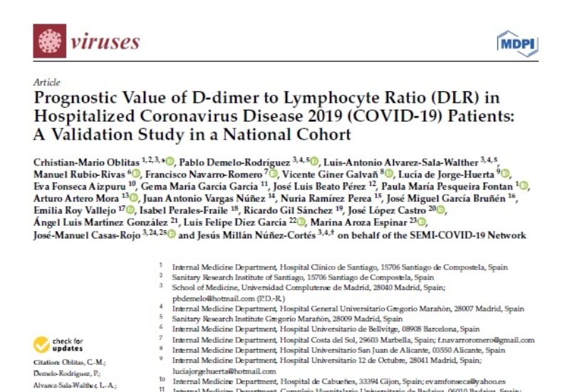This screenshot has width=570, height=392.
Task: Click the article title 'Prognostic Value of D-dimer'
Action: (274, 115)
